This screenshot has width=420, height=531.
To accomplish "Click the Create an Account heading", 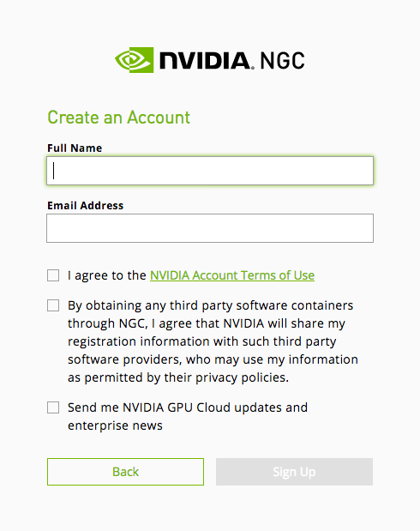I will [x=118, y=118].
